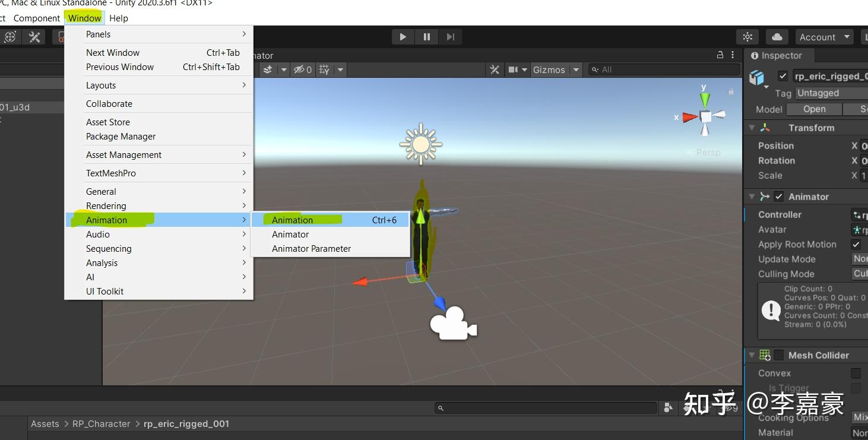
Task: Toggle the Mesh Collider enabled checkbox
Action: 778,354
